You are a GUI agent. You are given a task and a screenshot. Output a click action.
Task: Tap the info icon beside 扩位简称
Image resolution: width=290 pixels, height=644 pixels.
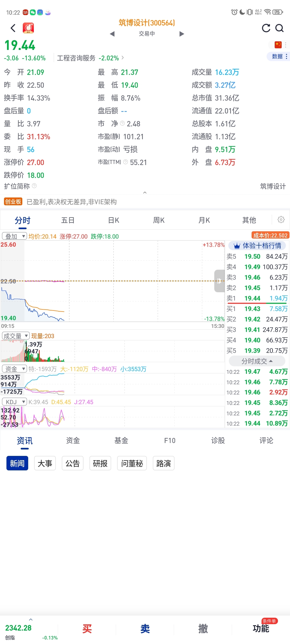tap(34, 186)
